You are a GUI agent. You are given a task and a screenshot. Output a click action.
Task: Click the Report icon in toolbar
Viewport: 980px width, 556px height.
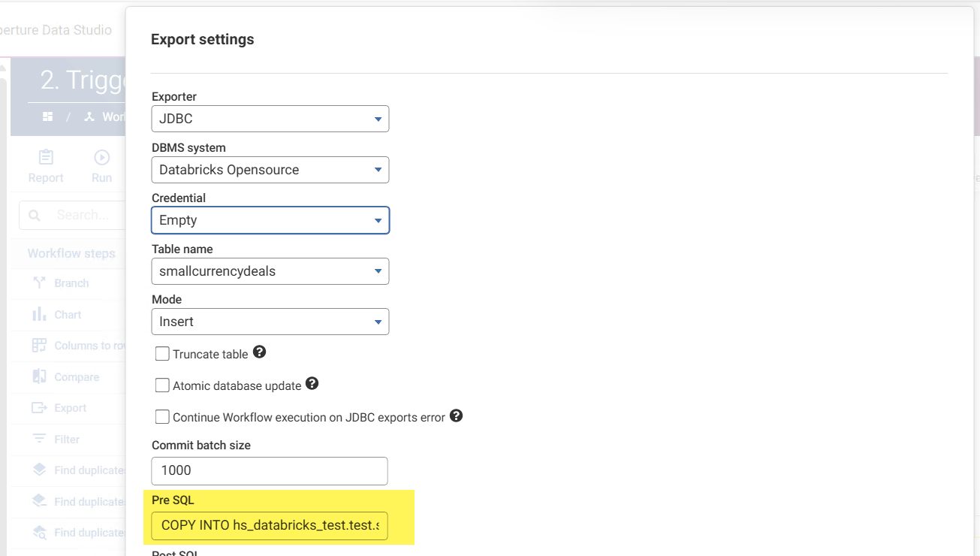point(46,157)
